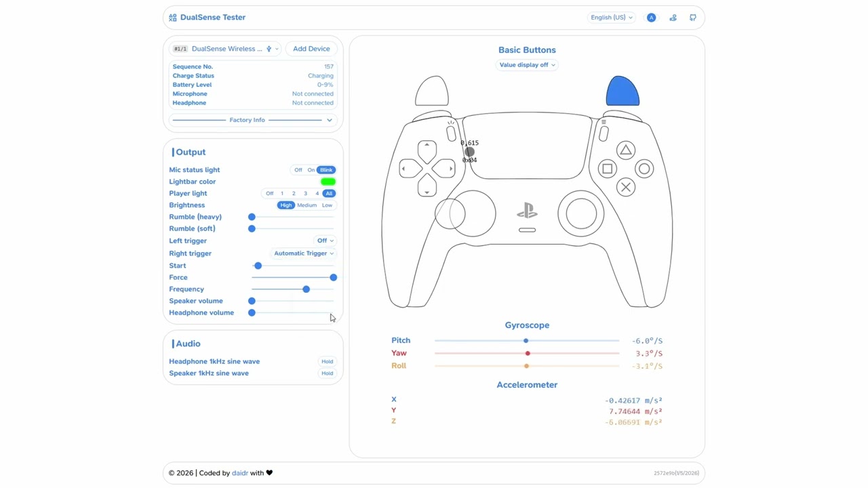Click the Force slider handle
The image size is (868, 488).
(333, 277)
